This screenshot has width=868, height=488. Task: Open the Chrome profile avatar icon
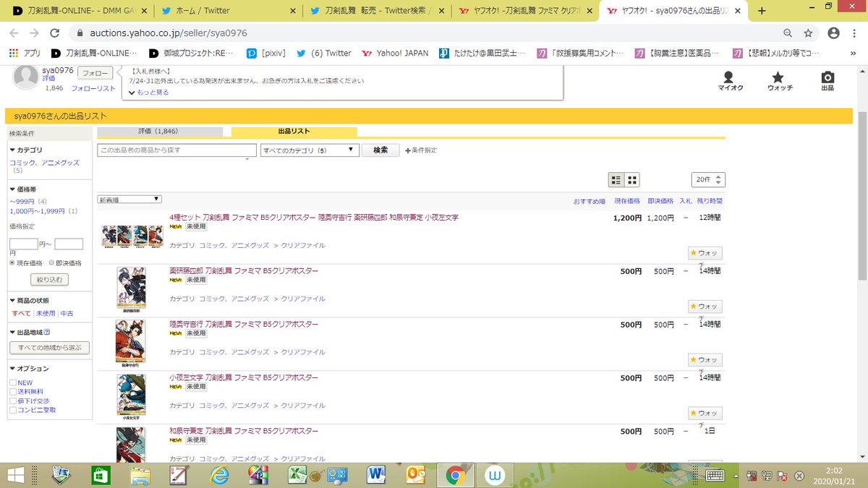click(833, 33)
